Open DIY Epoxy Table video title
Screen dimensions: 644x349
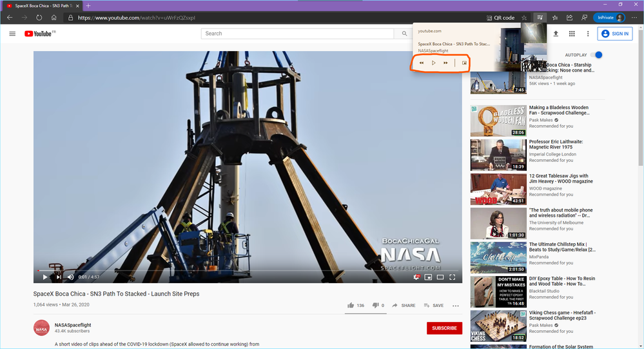point(562,281)
